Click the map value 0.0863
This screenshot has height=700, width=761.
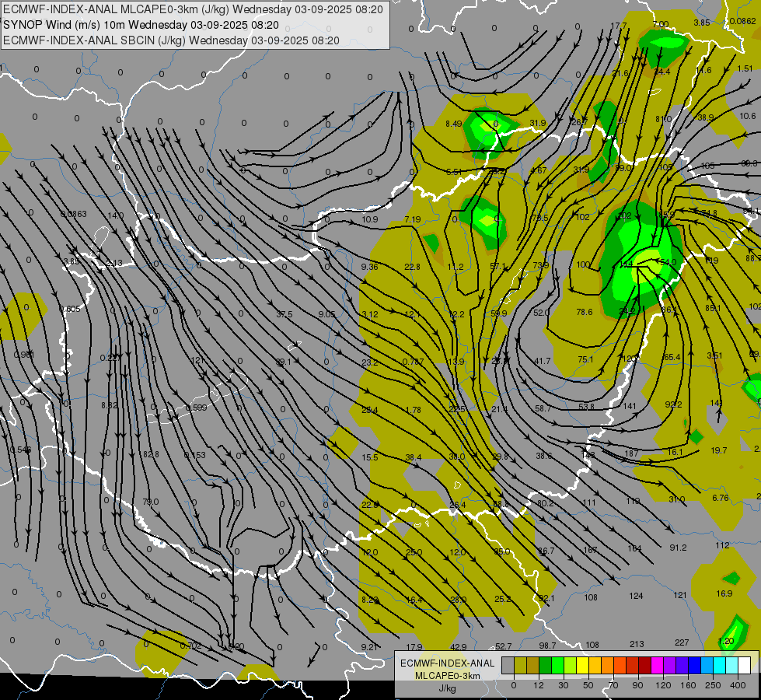pyautogui.click(x=73, y=214)
